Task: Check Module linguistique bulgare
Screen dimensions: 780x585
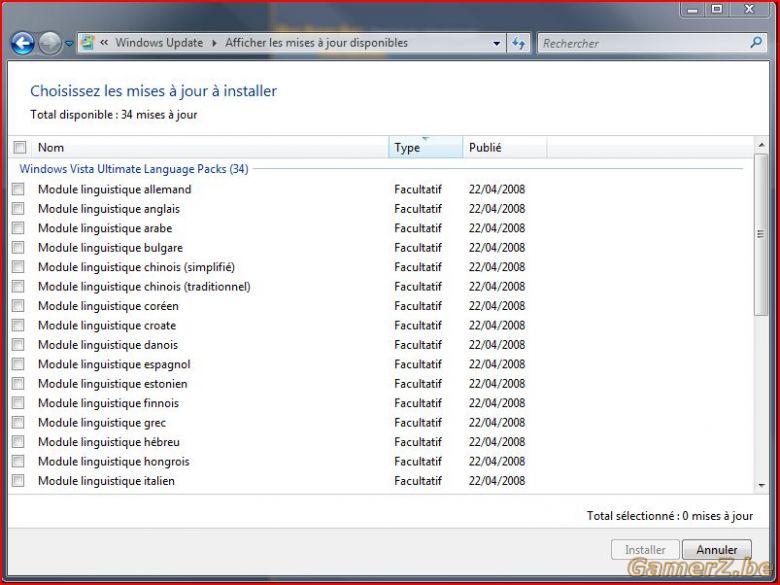Action: click(x=18, y=247)
